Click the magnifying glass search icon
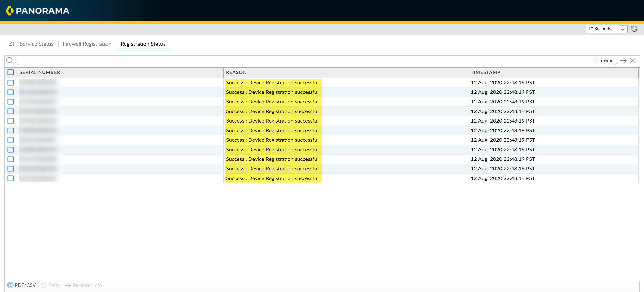This screenshot has height=292, width=644. (10, 61)
